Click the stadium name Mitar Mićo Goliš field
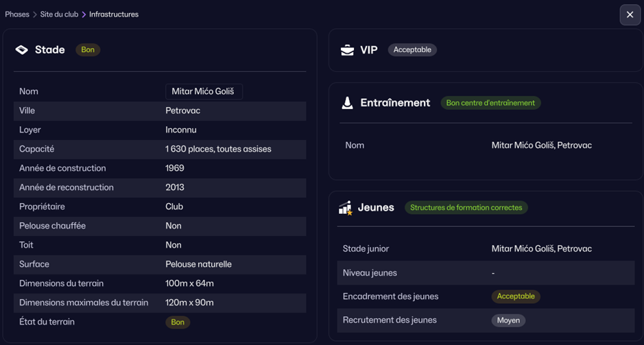Image resolution: width=644 pixels, height=345 pixels. point(204,91)
